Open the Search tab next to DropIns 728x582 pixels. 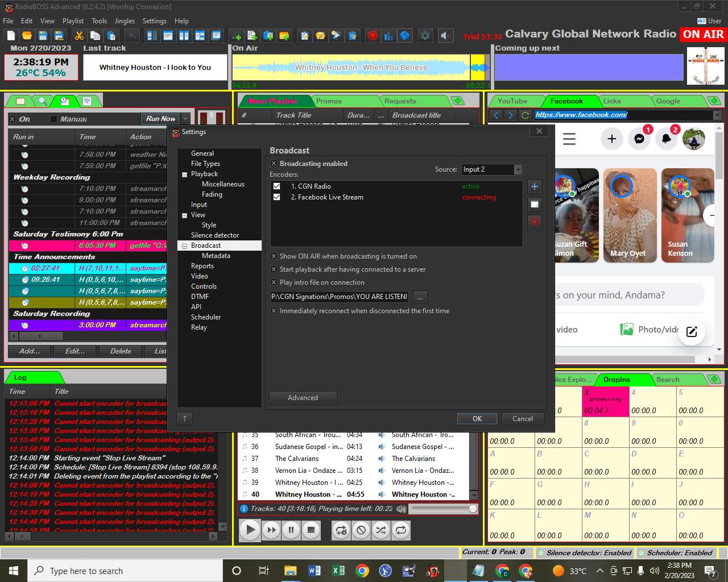pos(668,380)
